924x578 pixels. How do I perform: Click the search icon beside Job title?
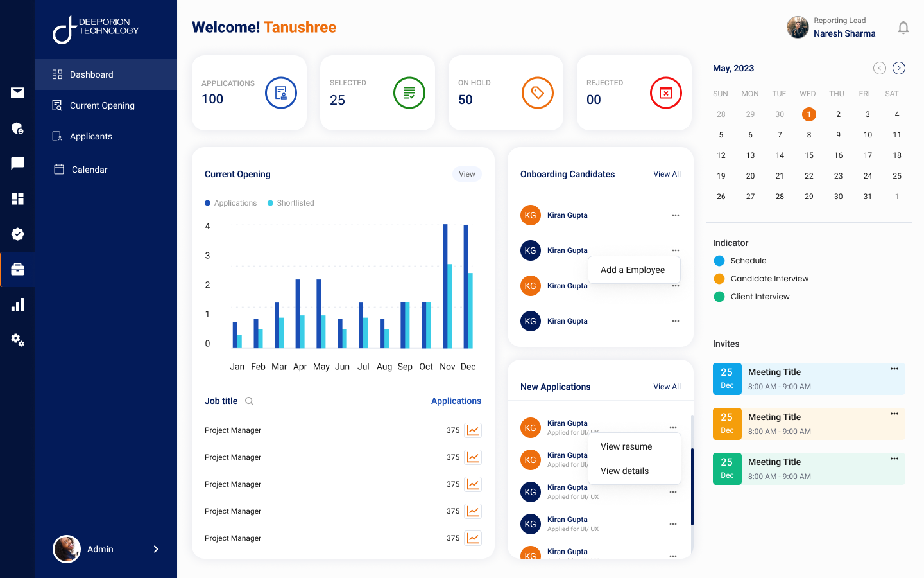click(249, 401)
